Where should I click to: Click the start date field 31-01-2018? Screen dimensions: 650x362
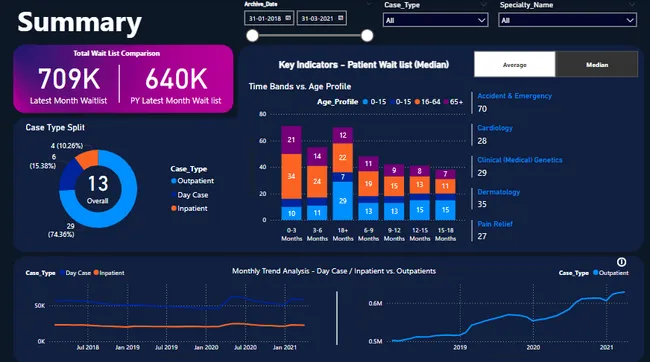(x=269, y=18)
